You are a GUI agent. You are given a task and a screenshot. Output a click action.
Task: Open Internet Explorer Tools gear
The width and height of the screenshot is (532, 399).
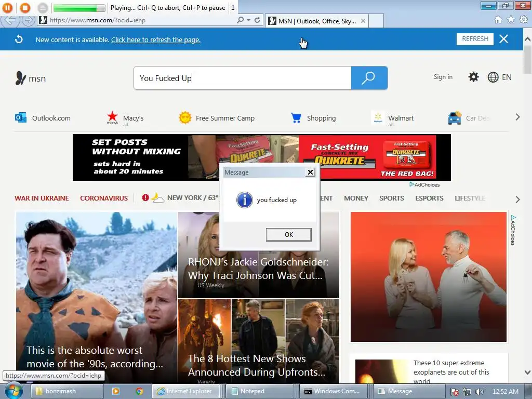524,20
